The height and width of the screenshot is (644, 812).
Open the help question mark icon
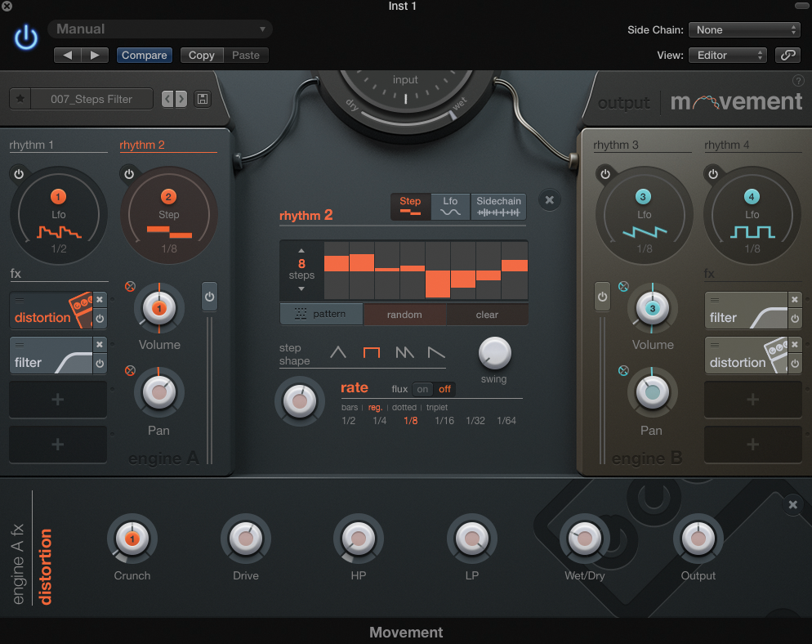pyautogui.click(x=798, y=81)
